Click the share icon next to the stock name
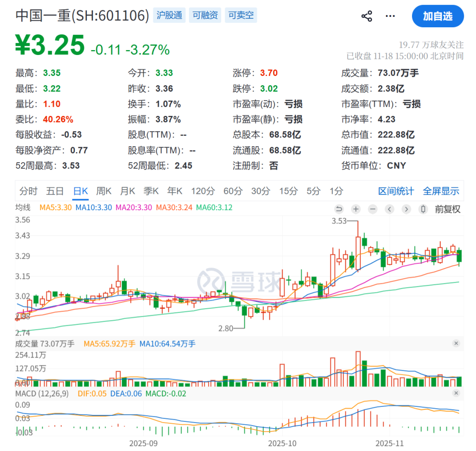This screenshot has width=476, height=451. click(x=366, y=16)
